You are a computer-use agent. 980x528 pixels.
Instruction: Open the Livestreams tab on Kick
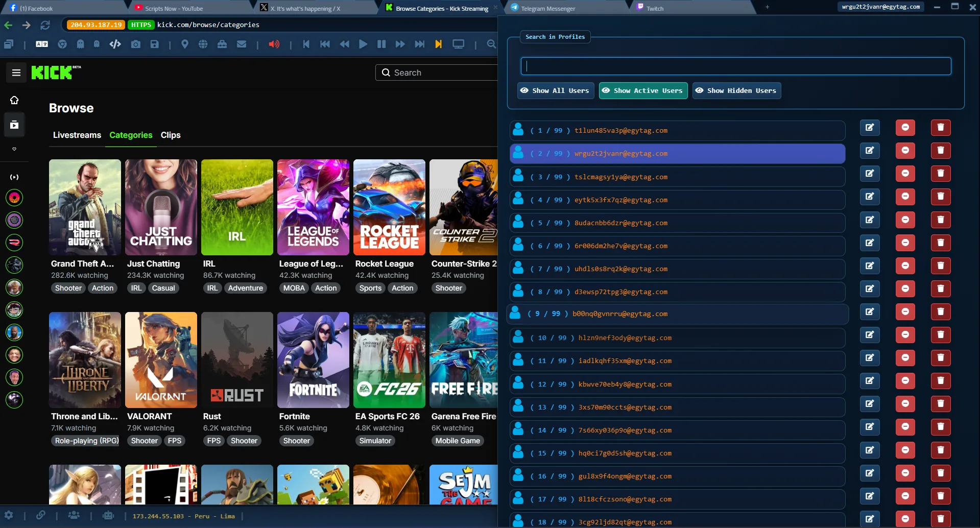click(x=77, y=135)
